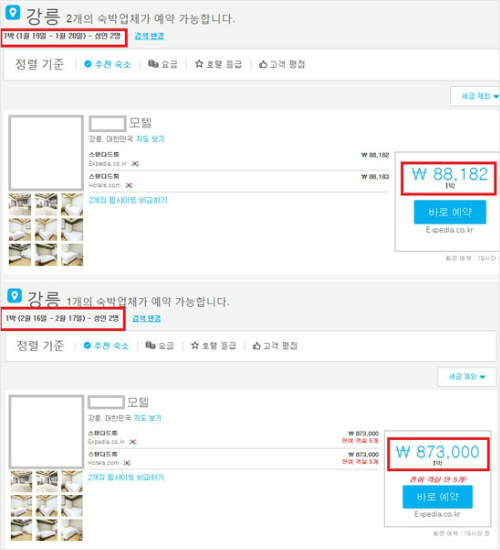Select 추천 숙소 sort option in top bar
500x550 pixels.
pyautogui.click(x=107, y=64)
